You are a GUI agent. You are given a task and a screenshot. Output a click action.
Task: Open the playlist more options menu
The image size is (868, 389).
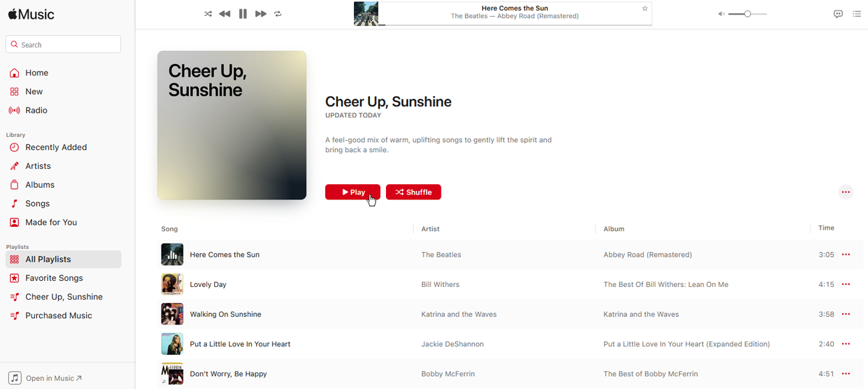coord(846,192)
